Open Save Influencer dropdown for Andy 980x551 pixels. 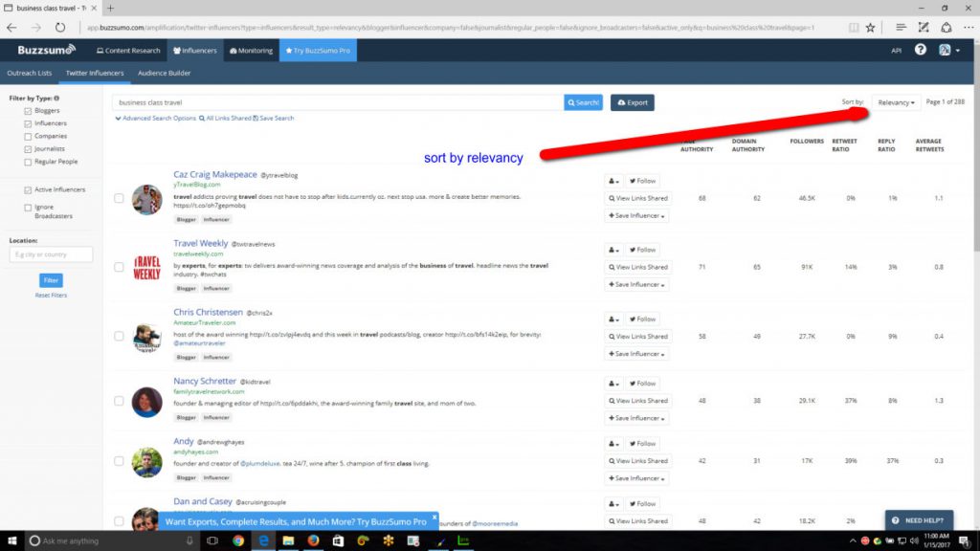click(636, 478)
